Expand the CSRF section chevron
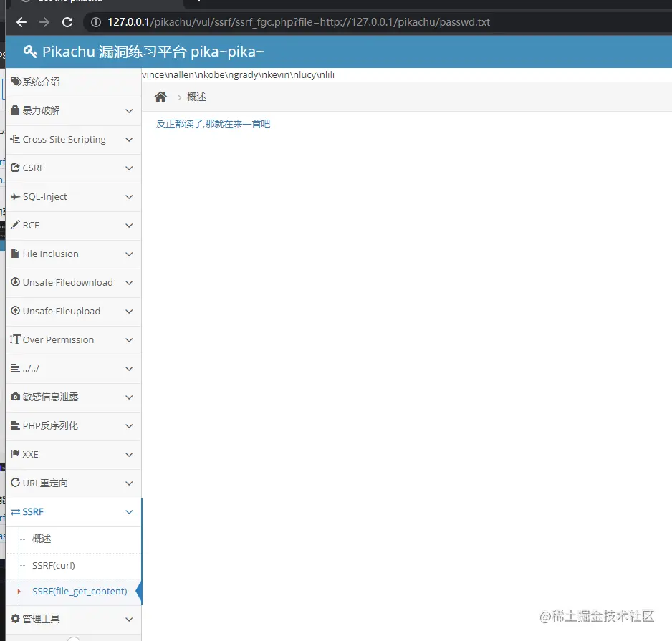 pyautogui.click(x=129, y=168)
